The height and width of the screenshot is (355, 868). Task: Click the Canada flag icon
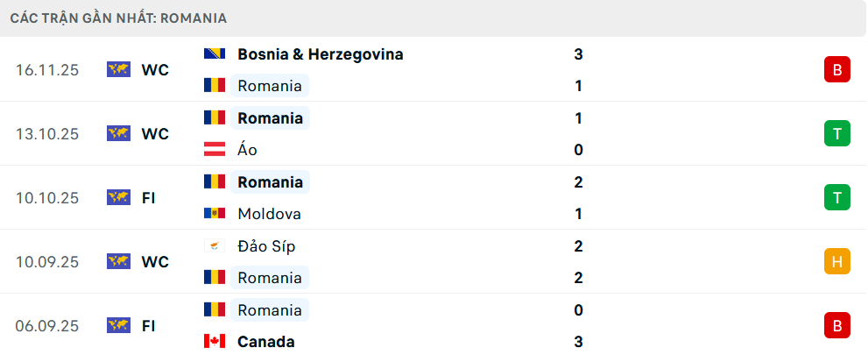coord(215,342)
